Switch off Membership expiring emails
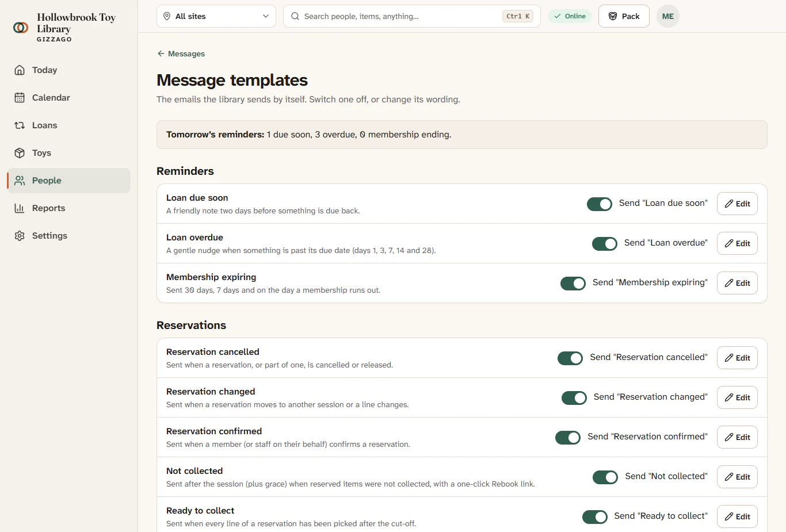786x532 pixels. [x=573, y=283]
